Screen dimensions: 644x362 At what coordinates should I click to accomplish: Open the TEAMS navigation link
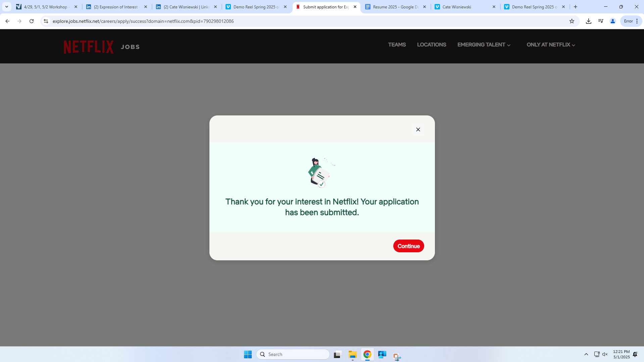pos(397,45)
